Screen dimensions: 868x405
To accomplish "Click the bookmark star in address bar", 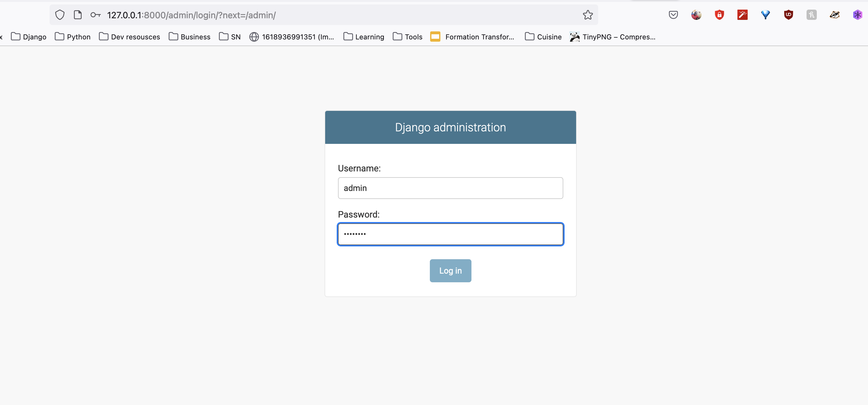I will pyautogui.click(x=588, y=15).
